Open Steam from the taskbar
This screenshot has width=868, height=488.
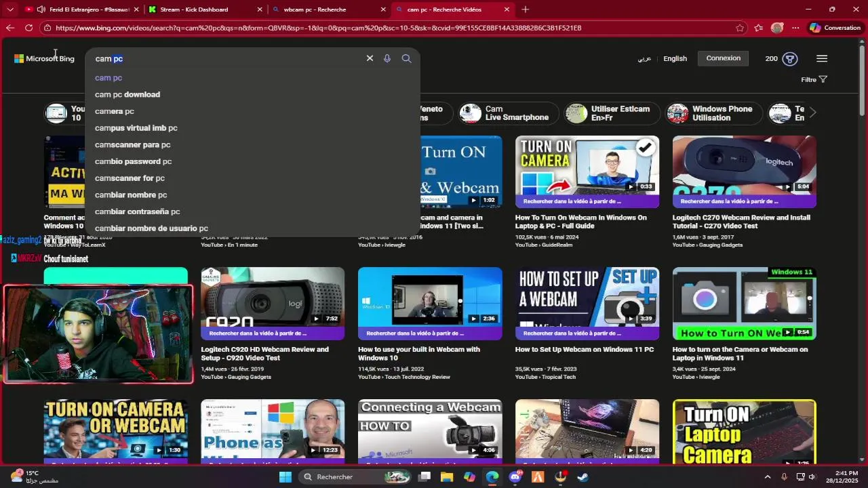(583, 477)
